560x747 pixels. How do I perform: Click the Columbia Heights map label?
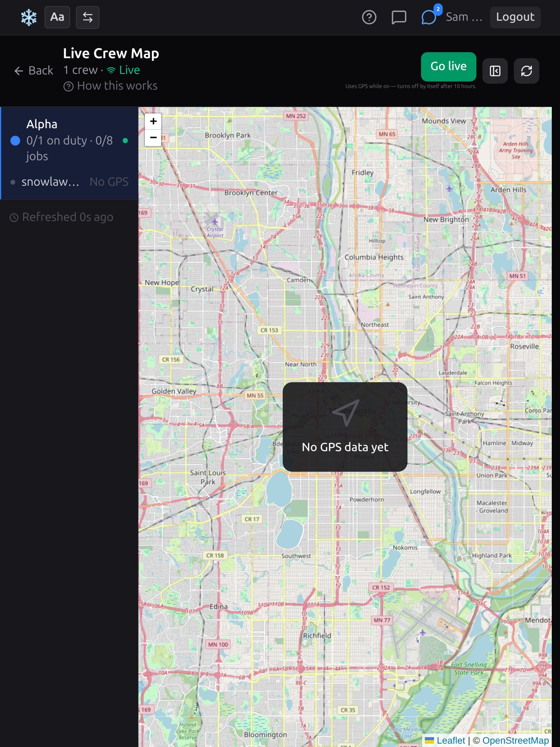pyautogui.click(x=374, y=257)
